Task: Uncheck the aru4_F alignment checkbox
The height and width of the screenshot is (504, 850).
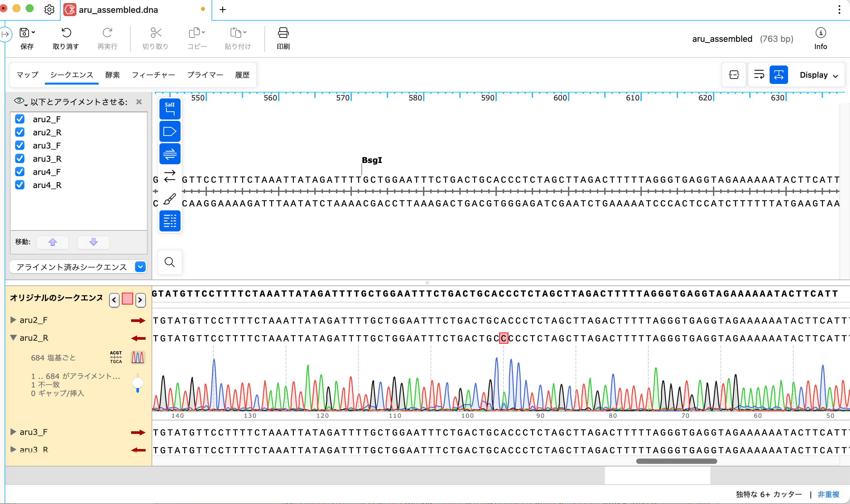Action: [19, 172]
